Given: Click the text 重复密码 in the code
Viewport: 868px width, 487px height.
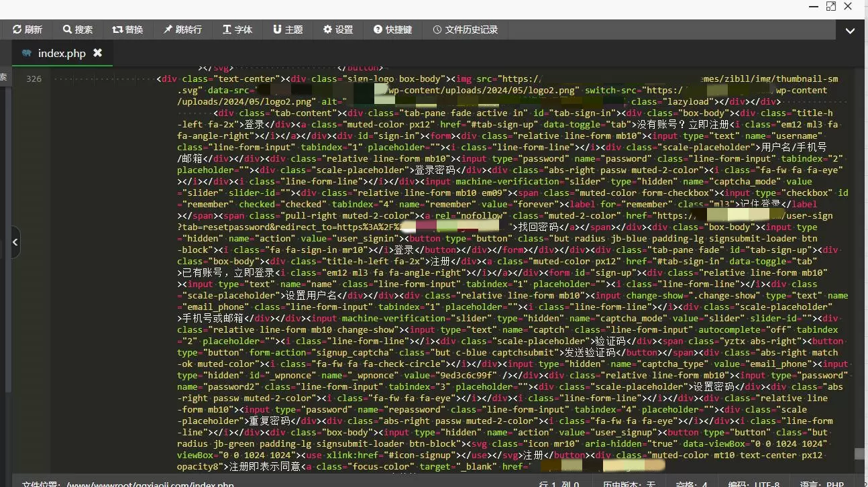Looking at the screenshot, I should pyautogui.click(x=270, y=421).
